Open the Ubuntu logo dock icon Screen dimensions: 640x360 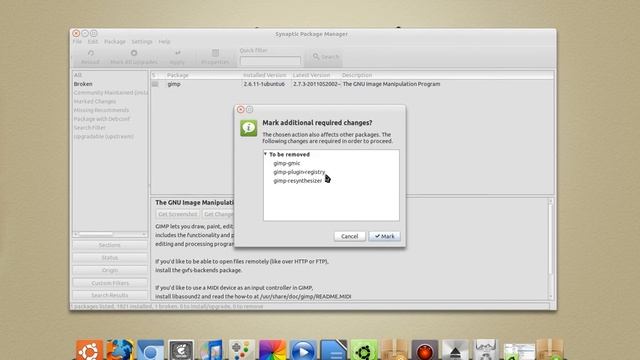[x=89, y=350]
